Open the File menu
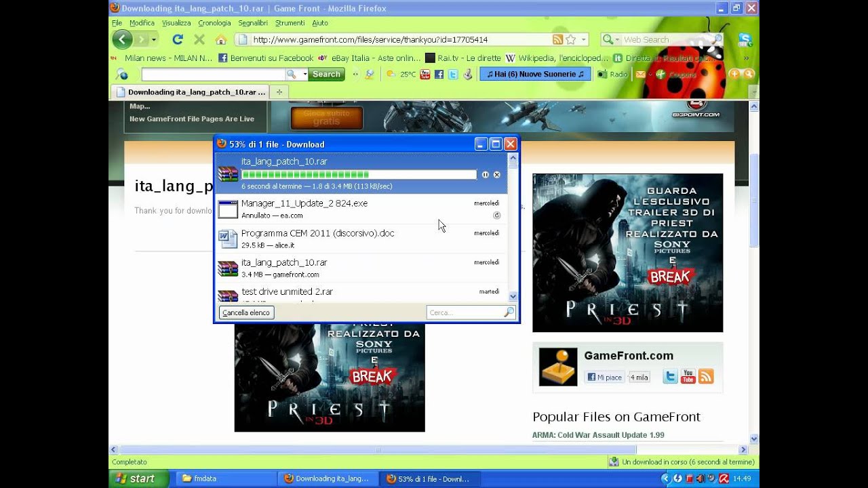868x488 pixels. coord(117,23)
